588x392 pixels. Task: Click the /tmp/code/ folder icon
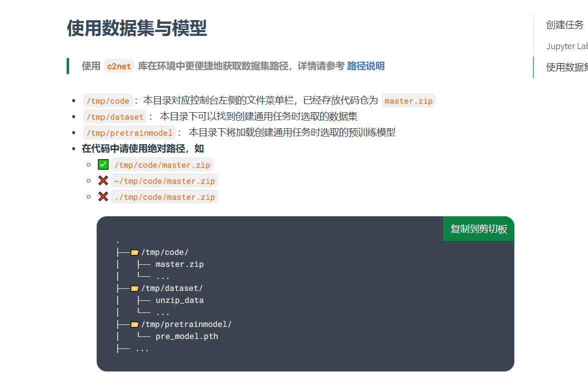135,252
